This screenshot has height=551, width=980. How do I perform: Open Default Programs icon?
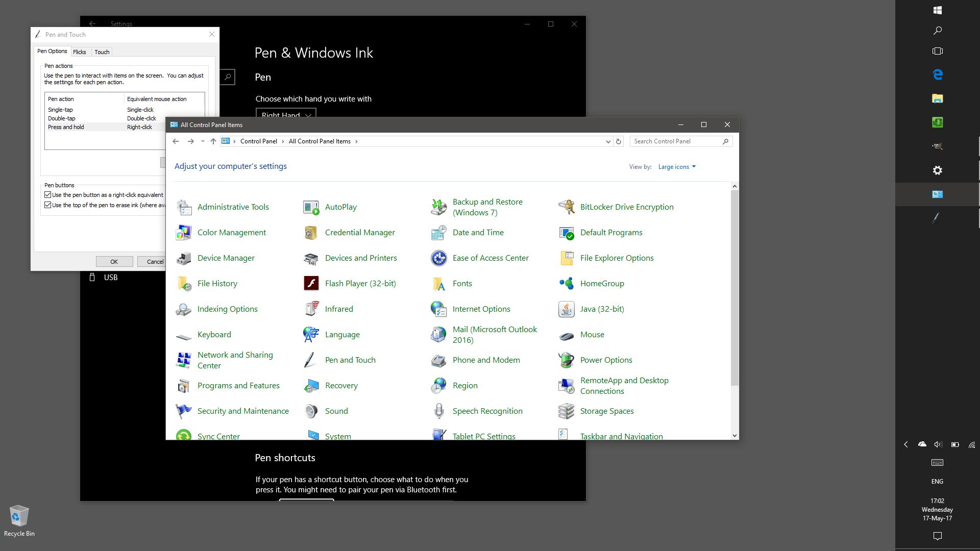pyautogui.click(x=567, y=233)
